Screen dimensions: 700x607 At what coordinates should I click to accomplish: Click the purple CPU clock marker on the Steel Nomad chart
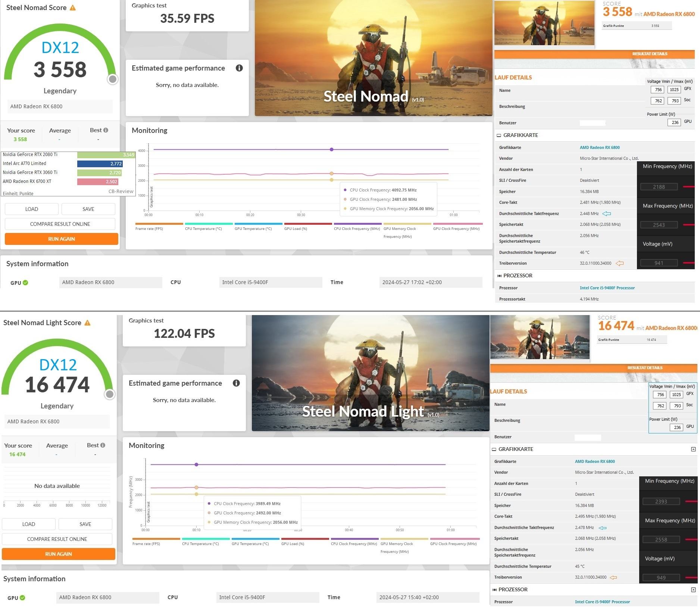click(332, 149)
